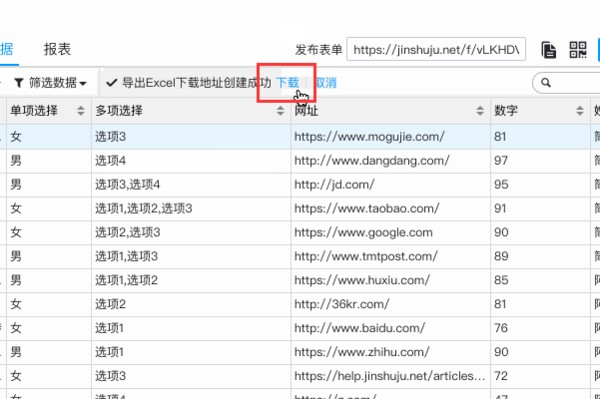Click the number 95 cell
The width and height of the screenshot is (600, 399).
point(540,184)
